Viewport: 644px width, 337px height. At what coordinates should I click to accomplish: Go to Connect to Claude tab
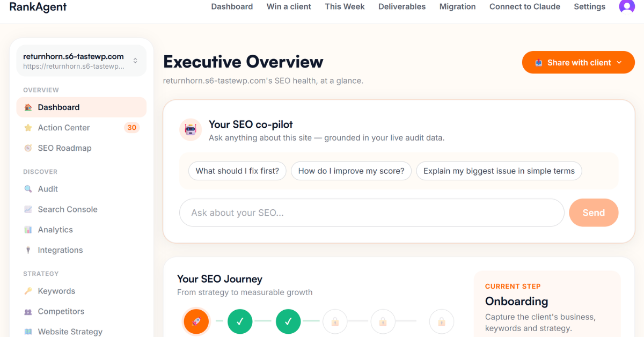[525, 6]
